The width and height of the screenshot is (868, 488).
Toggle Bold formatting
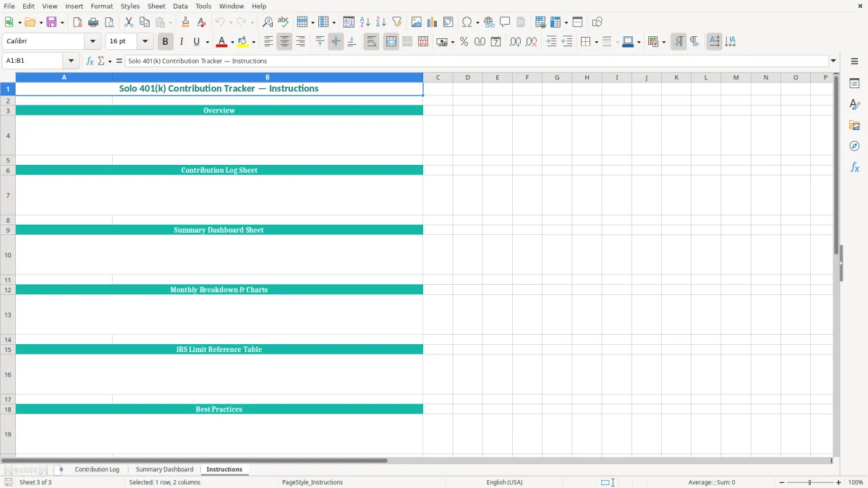tap(165, 42)
